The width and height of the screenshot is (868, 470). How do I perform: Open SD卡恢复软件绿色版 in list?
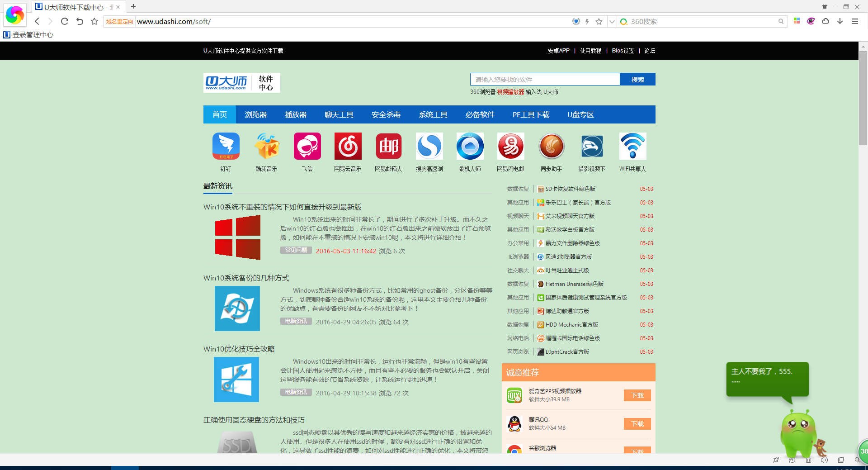pyautogui.click(x=570, y=189)
